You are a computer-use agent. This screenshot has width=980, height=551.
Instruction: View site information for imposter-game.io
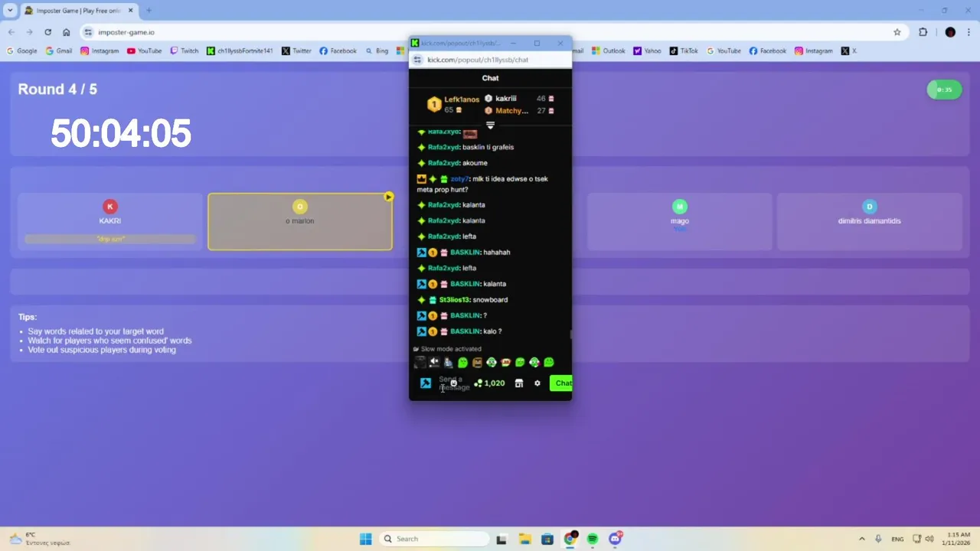coord(88,32)
